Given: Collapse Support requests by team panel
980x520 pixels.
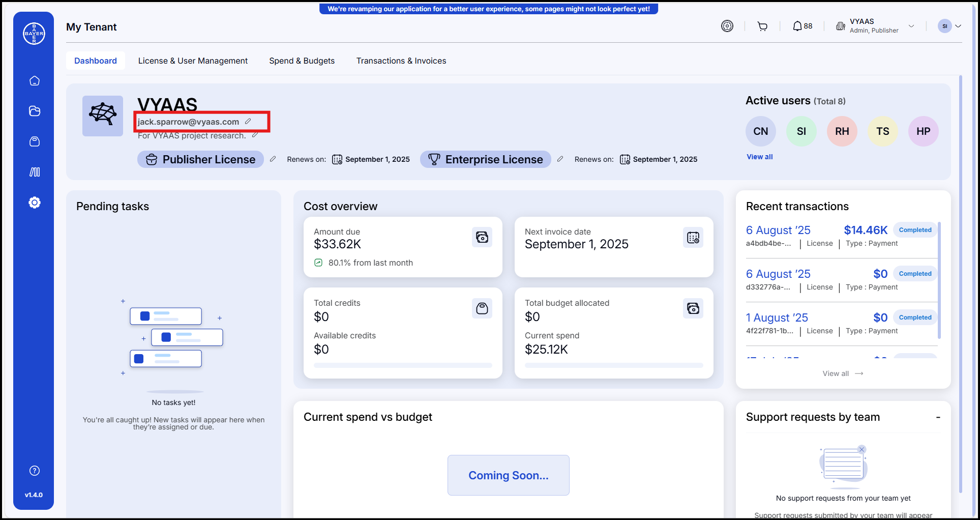Looking at the screenshot, I should pos(938,417).
